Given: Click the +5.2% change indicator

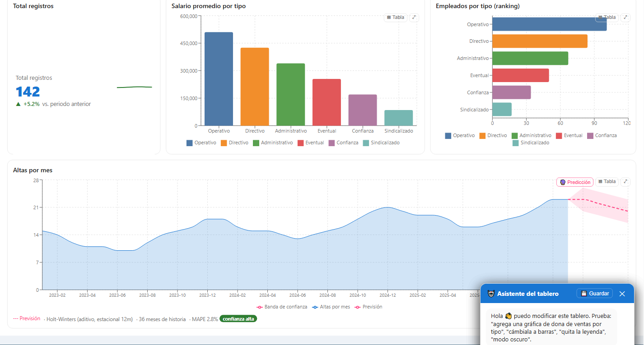Looking at the screenshot, I should point(28,104).
